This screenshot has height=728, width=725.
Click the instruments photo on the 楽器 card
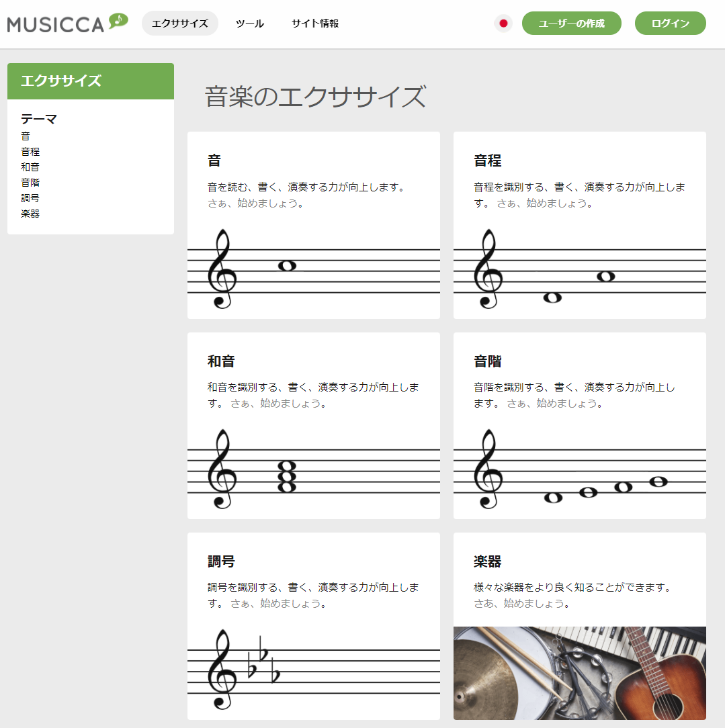click(579, 672)
